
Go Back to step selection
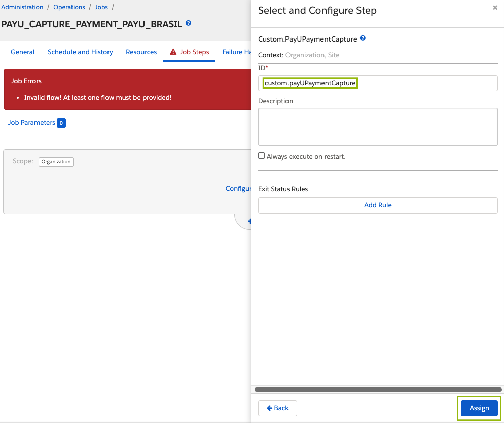tap(277, 408)
